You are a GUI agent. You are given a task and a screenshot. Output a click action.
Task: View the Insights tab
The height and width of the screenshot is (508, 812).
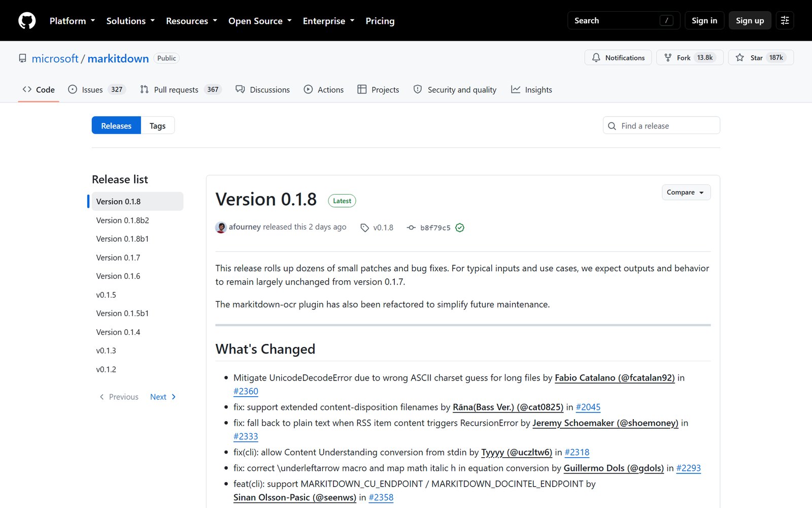(x=532, y=89)
